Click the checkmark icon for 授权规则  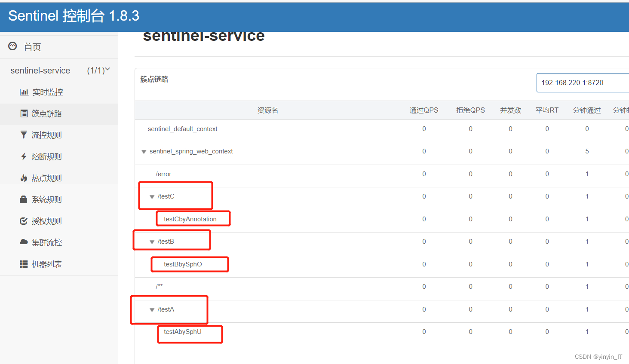coord(24,221)
